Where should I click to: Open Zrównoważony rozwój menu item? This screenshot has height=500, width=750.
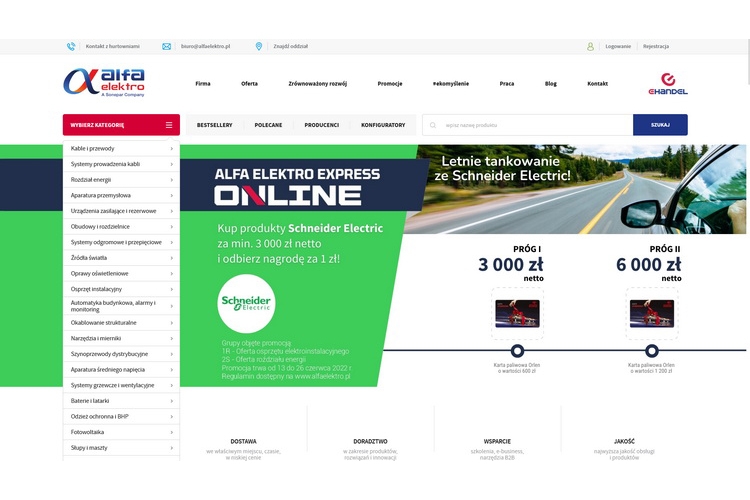pos(318,84)
